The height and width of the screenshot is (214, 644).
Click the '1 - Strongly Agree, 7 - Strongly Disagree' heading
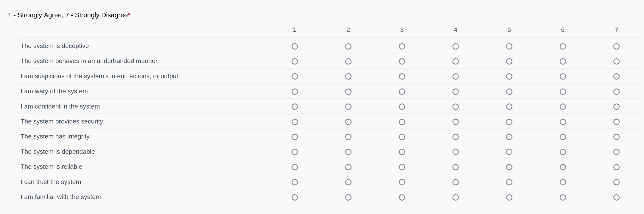pos(68,15)
